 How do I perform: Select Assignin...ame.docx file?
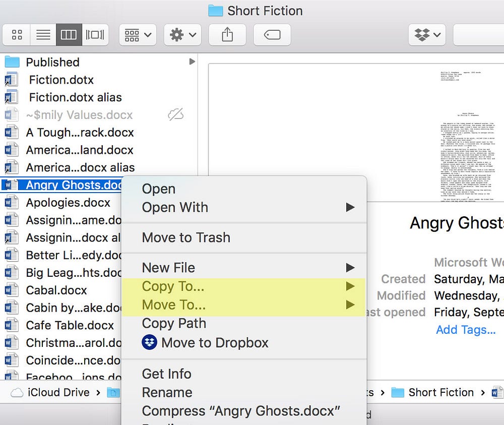61,220
